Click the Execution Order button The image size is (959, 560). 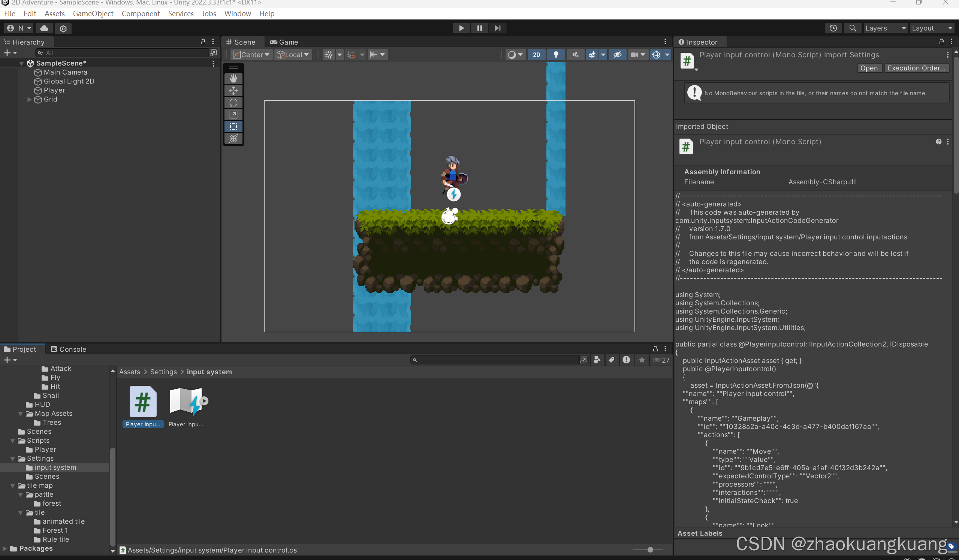(x=916, y=68)
